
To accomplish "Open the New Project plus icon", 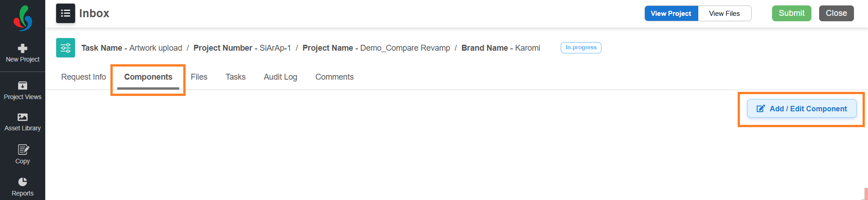I will coord(23,48).
